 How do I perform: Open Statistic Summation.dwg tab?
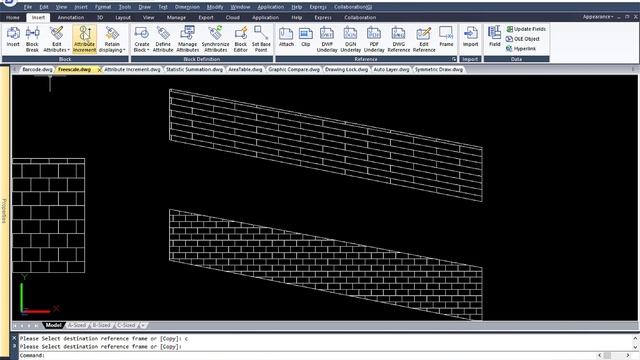[x=194, y=69]
